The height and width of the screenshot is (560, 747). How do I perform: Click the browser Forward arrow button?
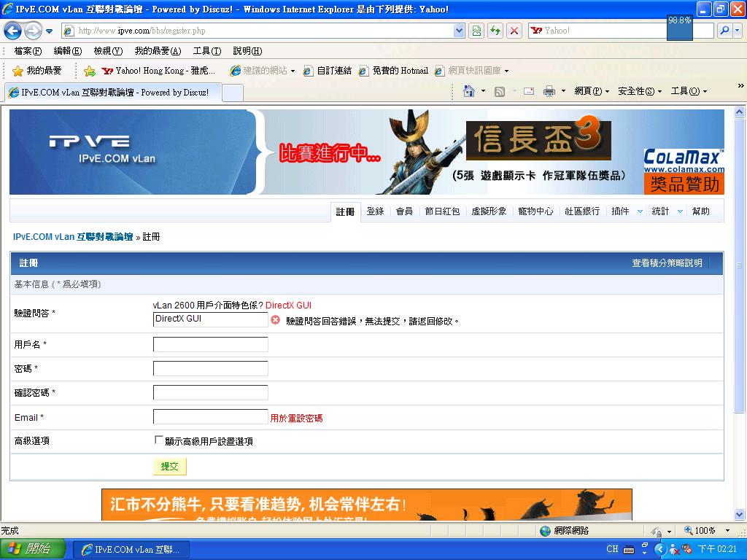pyautogui.click(x=33, y=31)
